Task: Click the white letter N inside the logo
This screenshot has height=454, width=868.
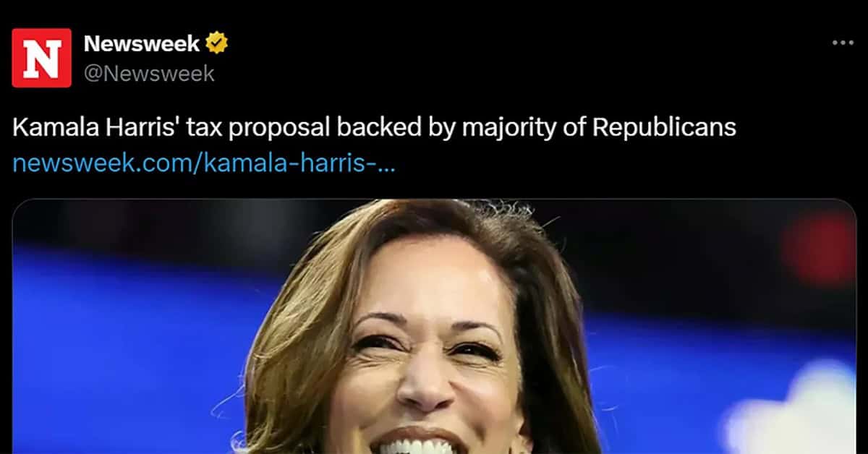Action: (41, 59)
